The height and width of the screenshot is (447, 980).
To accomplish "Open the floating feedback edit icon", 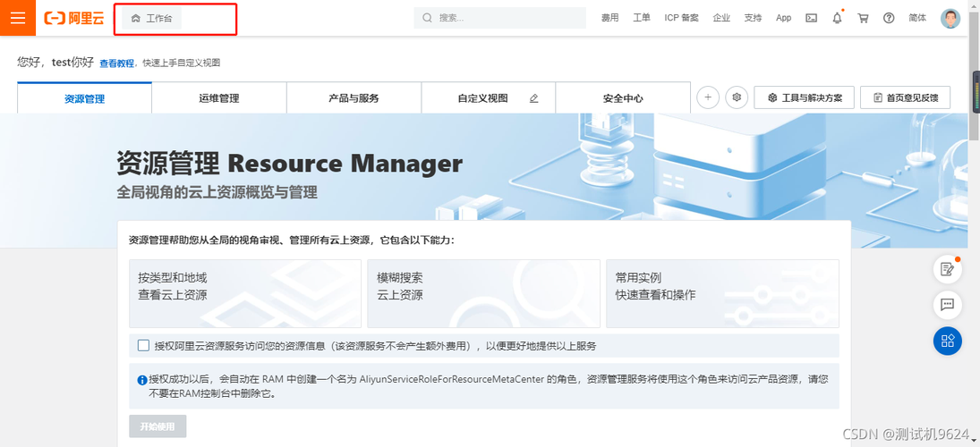I will click(x=948, y=269).
